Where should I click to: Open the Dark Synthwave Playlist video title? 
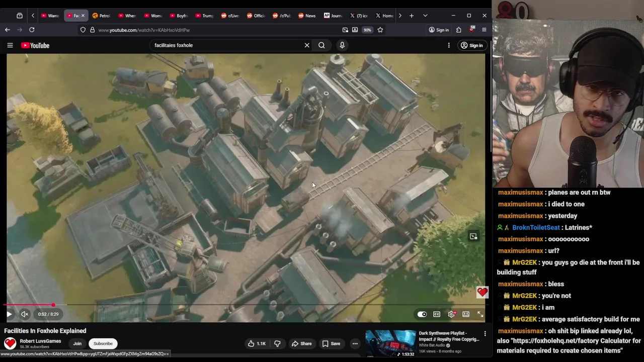(449, 336)
